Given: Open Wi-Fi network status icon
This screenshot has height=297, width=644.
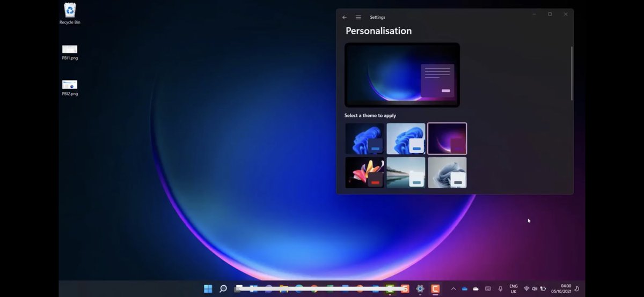Looking at the screenshot, I should click(526, 289).
